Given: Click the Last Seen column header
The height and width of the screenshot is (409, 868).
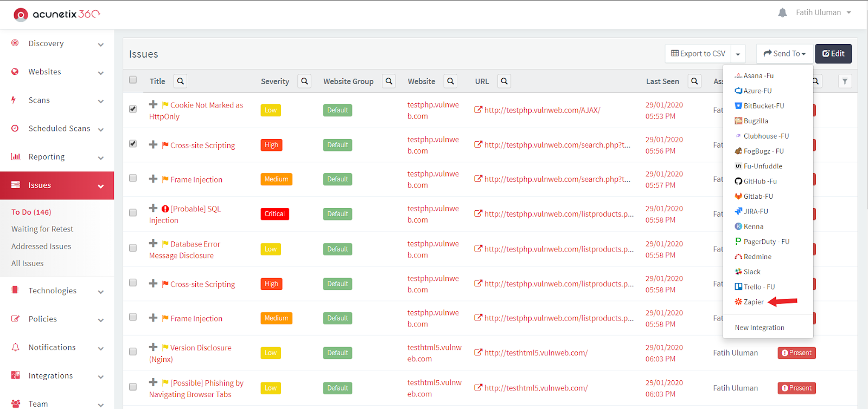Looking at the screenshot, I should click(x=662, y=81).
